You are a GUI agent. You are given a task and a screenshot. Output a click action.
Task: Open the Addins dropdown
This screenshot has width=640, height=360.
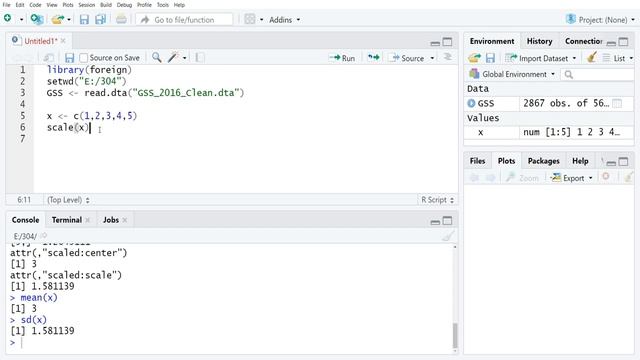284,20
